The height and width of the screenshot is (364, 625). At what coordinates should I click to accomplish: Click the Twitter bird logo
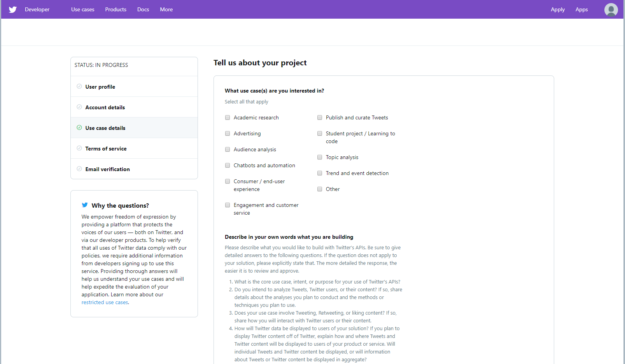click(x=13, y=9)
